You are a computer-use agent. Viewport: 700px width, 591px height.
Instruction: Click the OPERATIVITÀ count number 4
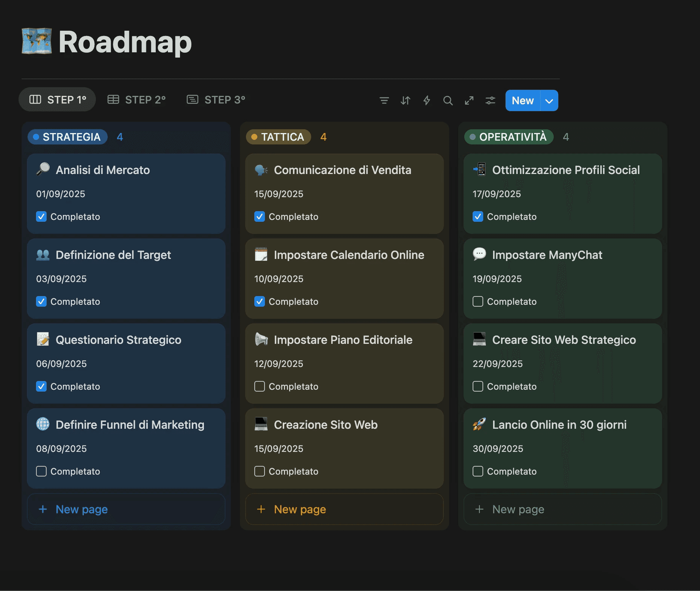coord(566,137)
